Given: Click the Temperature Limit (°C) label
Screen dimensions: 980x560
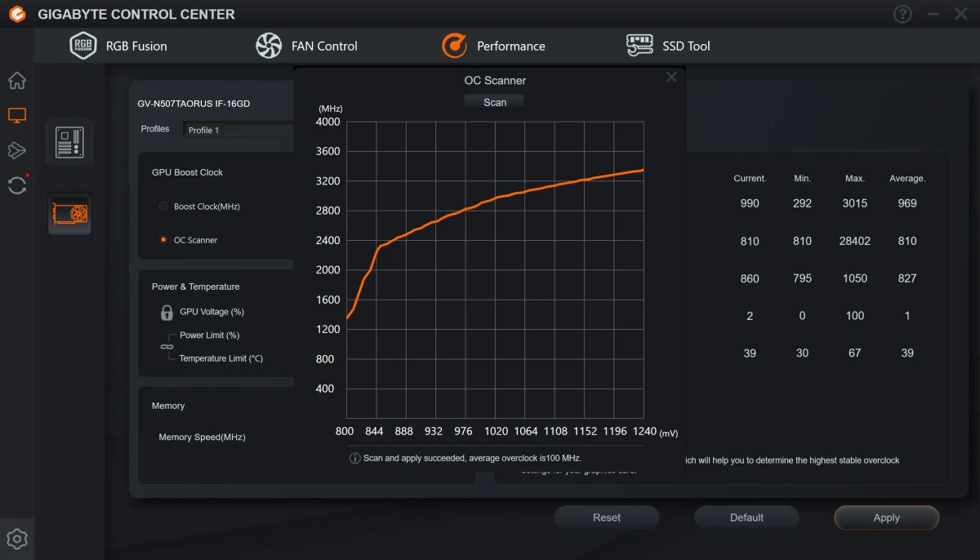Looking at the screenshot, I should 220,358.
